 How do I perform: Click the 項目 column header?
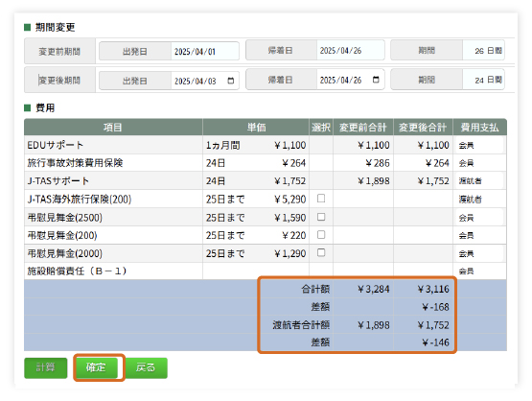[x=113, y=128]
